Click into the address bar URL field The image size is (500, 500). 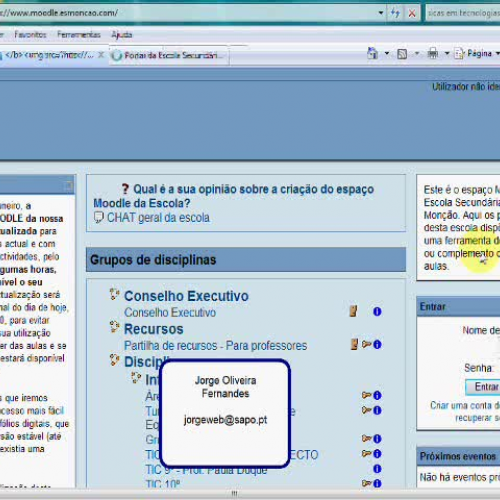[188, 13]
